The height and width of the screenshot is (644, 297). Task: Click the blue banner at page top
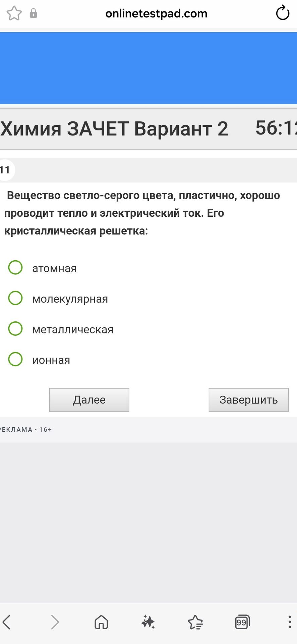coord(148,68)
